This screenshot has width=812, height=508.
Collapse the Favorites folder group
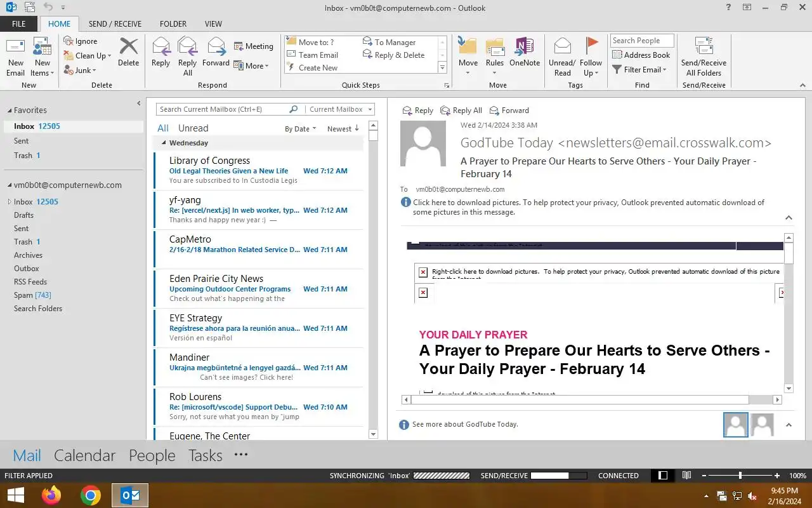(x=10, y=110)
